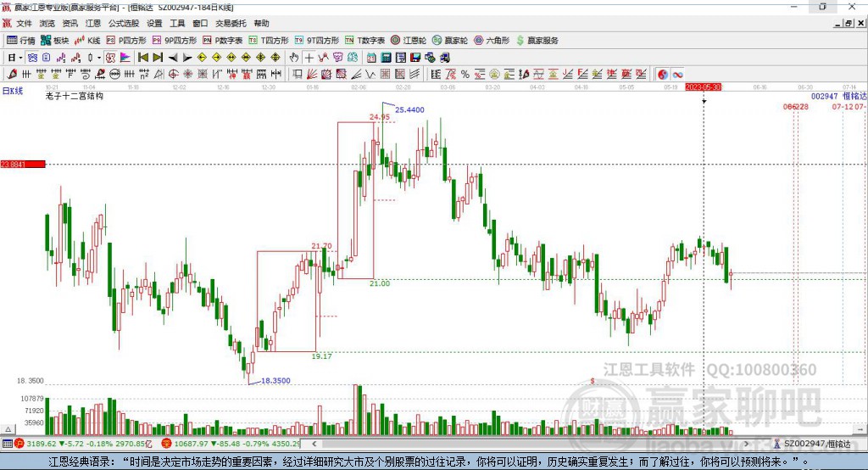The height and width of the screenshot is (470, 868).
Task: Open the 窗口 menu
Action: 200,23
